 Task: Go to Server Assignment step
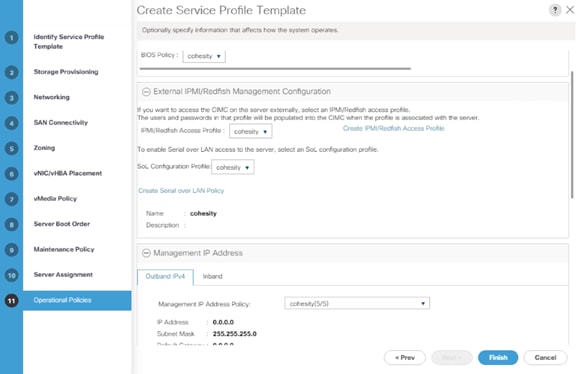click(63, 275)
